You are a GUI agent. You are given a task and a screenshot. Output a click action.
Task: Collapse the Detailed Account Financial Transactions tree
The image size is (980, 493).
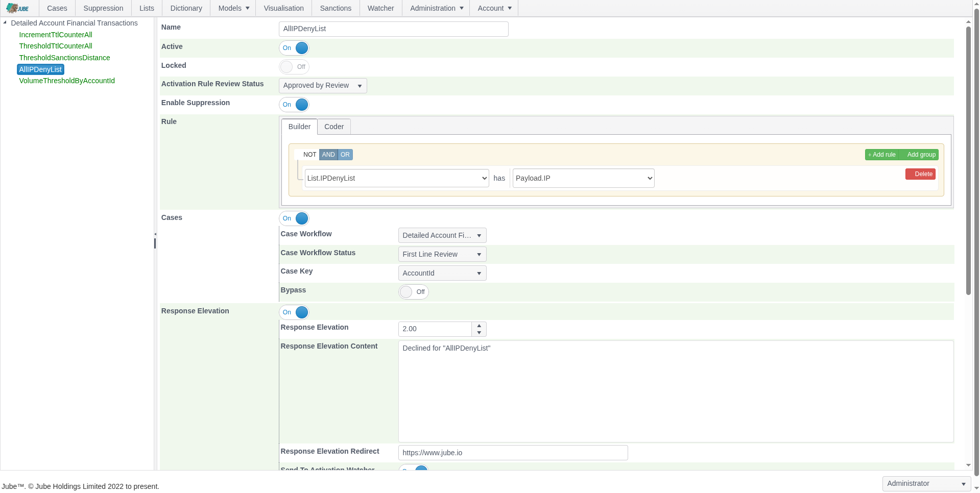5,22
